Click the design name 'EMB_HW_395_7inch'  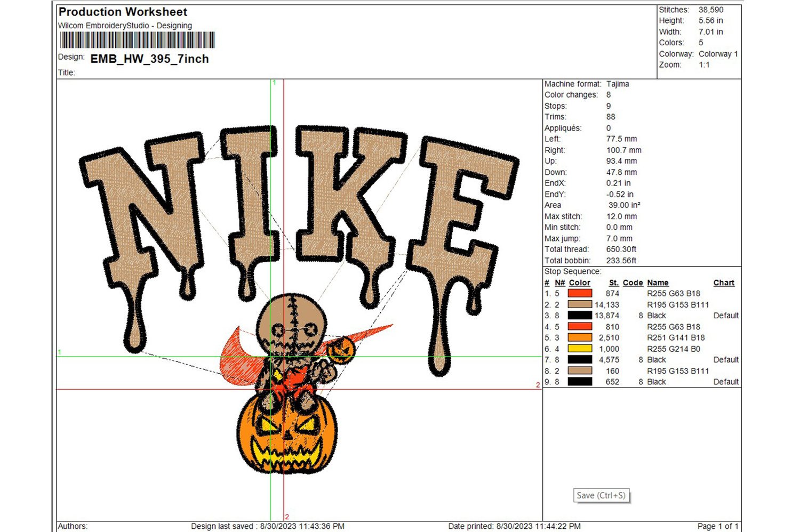click(150, 59)
